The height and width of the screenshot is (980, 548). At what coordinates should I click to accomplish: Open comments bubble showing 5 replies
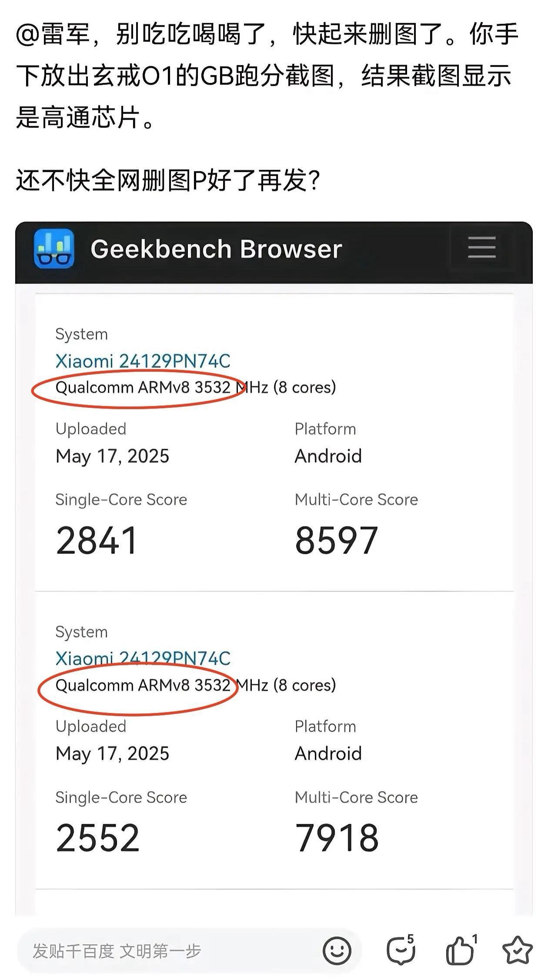click(401, 950)
